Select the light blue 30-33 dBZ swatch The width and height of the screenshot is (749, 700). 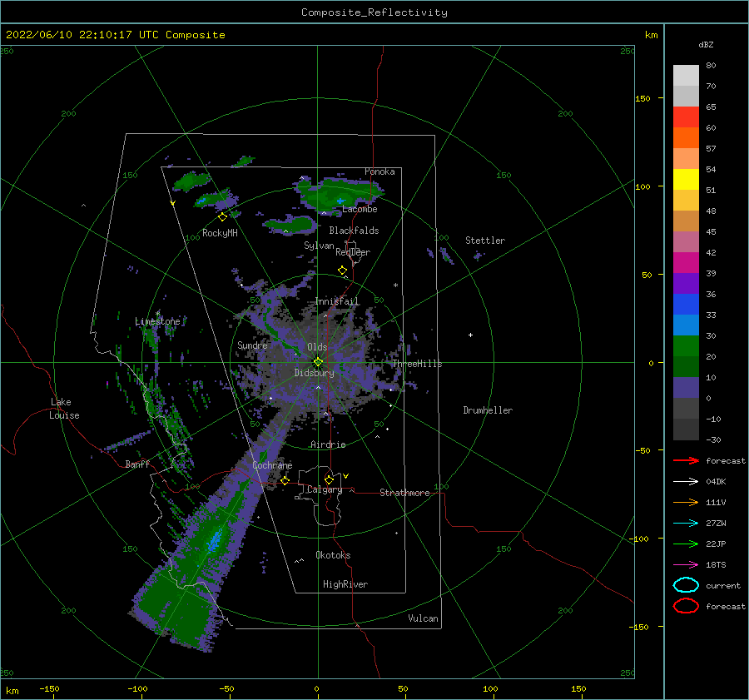click(686, 325)
